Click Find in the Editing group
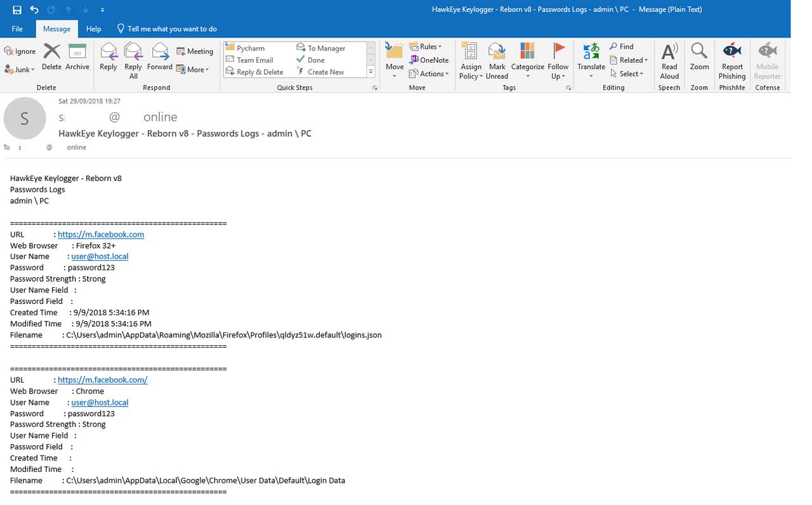Viewport: 812px width, 505px height. coord(622,47)
